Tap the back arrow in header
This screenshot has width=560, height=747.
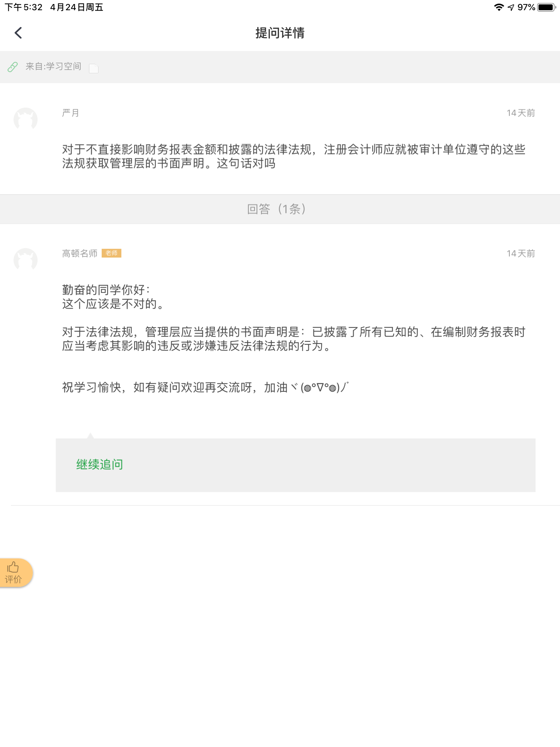pyautogui.click(x=18, y=33)
